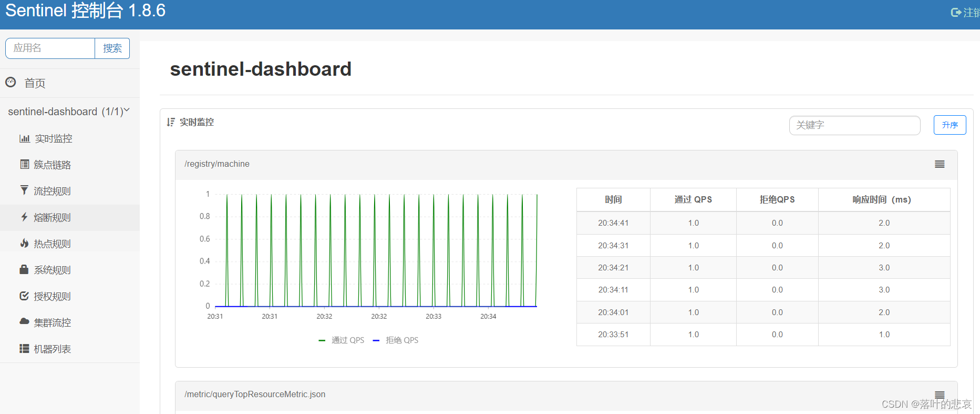The width and height of the screenshot is (980, 414).
Task: Focus the 应用名 search field
Action: (x=50, y=48)
